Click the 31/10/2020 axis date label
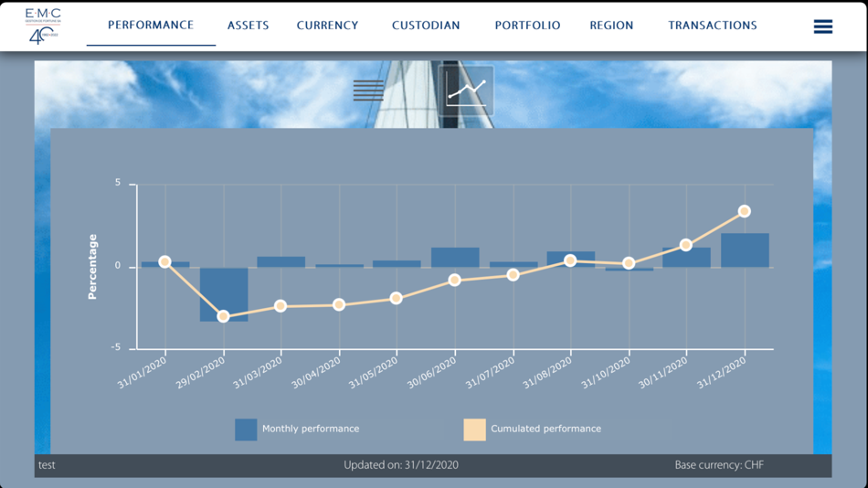This screenshot has width=868, height=488. 606,372
